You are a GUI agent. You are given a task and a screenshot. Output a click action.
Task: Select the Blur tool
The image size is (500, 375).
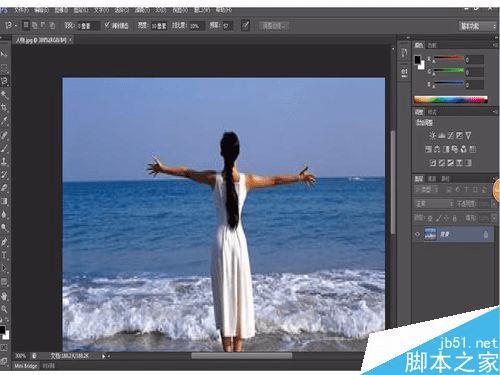tap(4, 214)
